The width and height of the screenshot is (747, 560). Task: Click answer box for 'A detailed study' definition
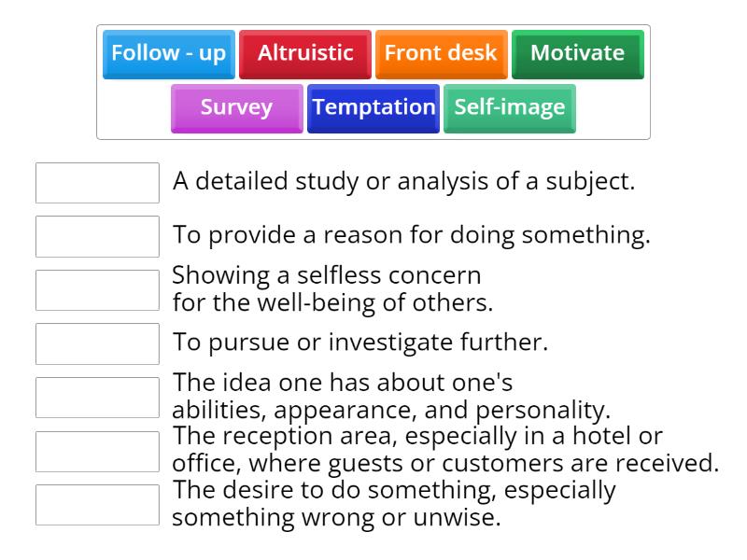point(97,183)
